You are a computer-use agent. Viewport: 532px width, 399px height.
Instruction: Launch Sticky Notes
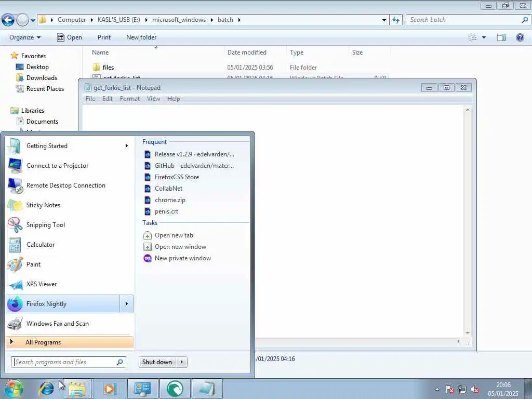70,205
